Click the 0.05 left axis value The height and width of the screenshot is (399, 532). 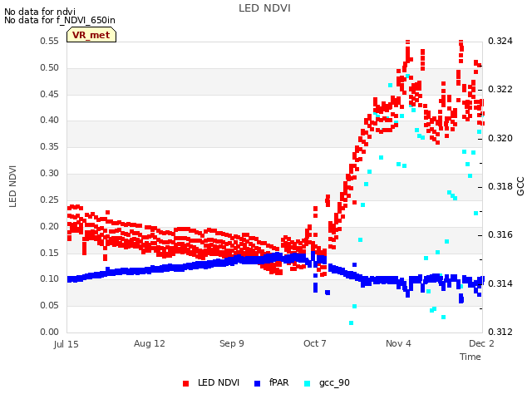50,306
